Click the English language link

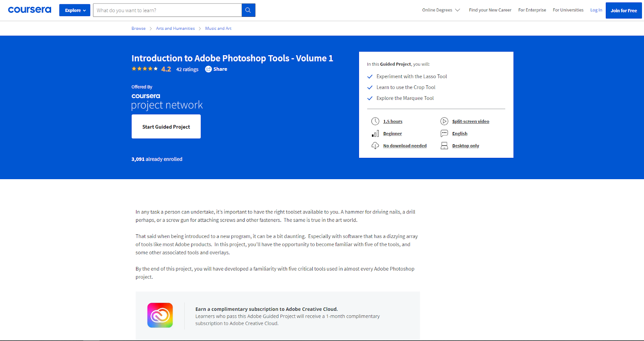(460, 134)
